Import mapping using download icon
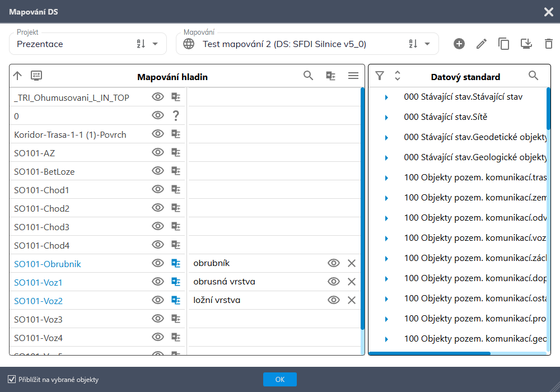 tap(526, 44)
